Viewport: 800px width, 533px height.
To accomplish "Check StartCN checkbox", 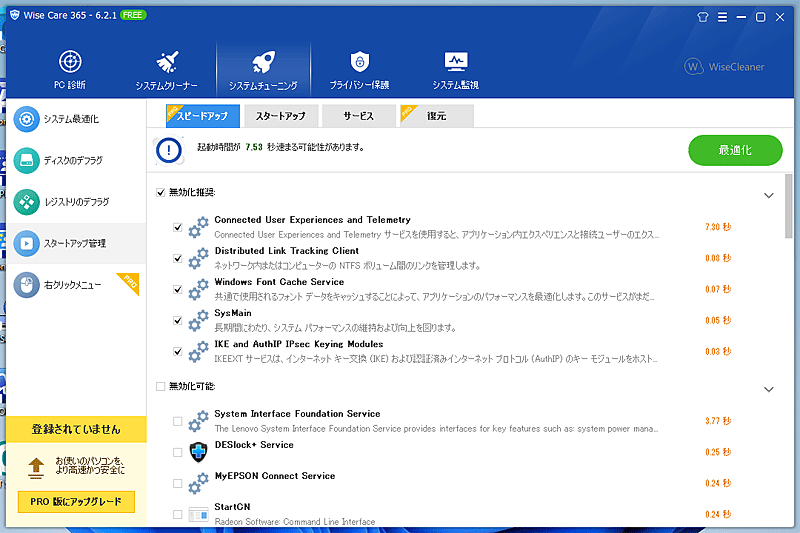I will (x=178, y=515).
